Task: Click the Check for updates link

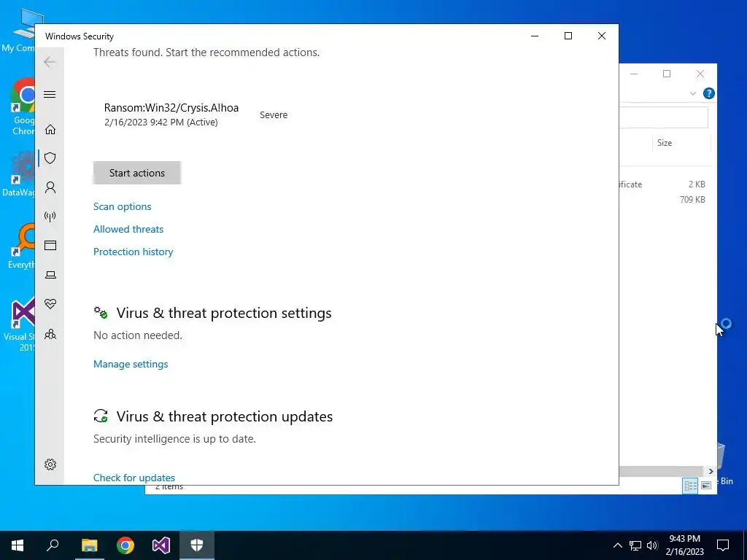Action: [134, 478]
